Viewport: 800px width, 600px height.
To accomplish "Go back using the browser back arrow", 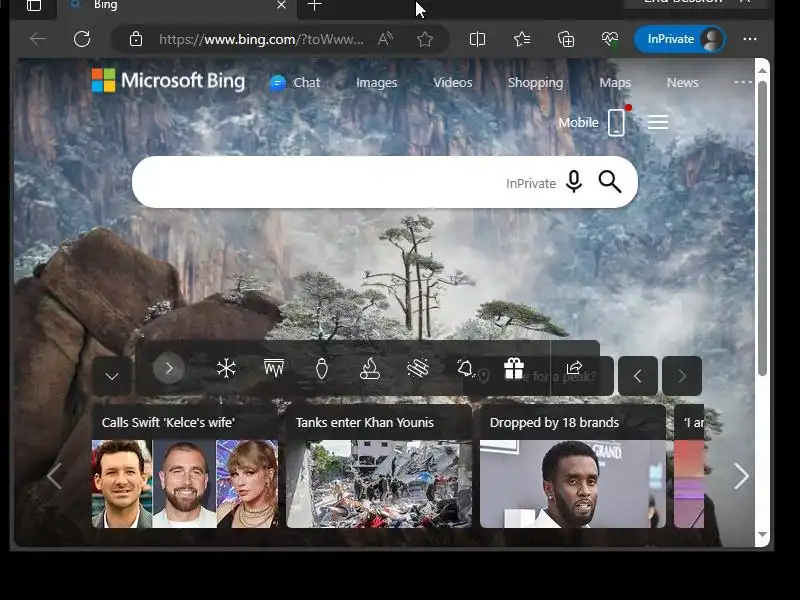I will click(38, 39).
